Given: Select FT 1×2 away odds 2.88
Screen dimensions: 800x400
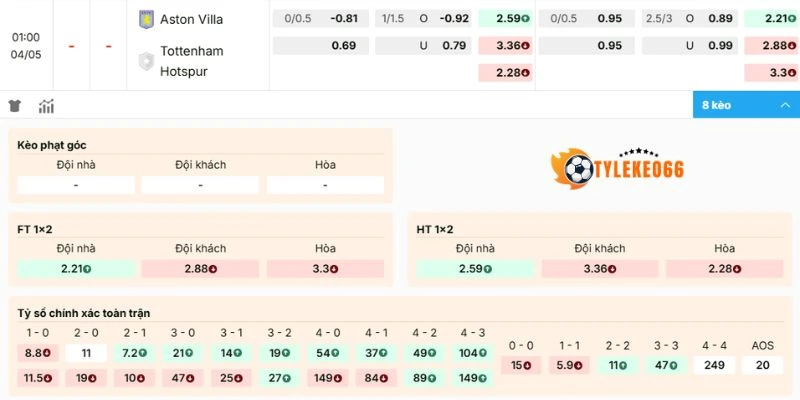Looking at the screenshot, I should [x=201, y=269].
